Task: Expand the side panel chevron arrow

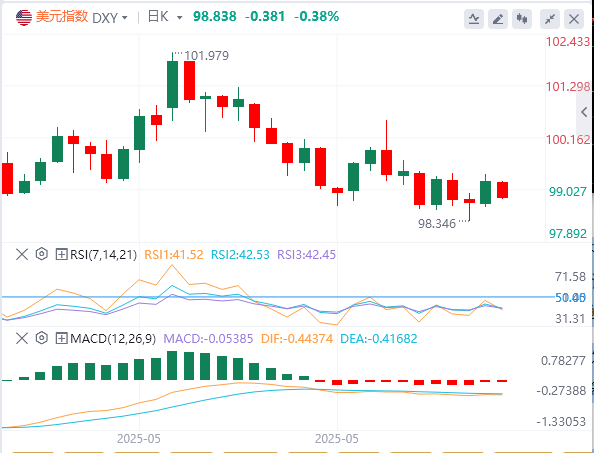Action: tap(584, 112)
